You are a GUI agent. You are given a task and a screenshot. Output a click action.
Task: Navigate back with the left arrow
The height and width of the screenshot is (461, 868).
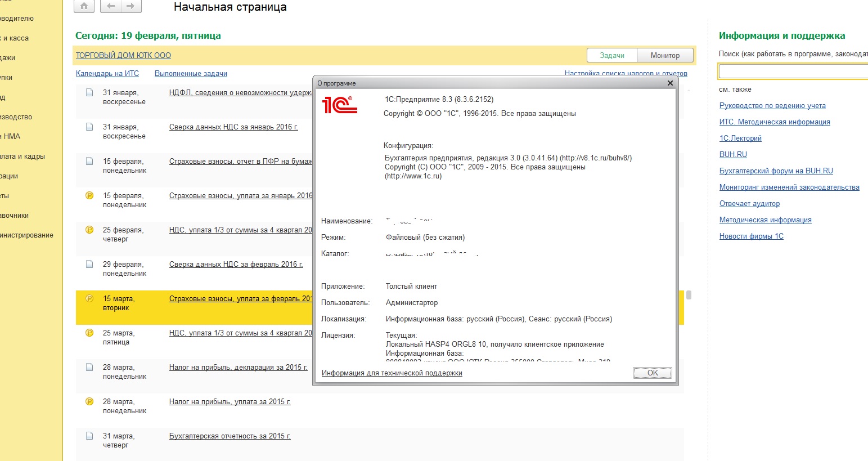coord(110,6)
